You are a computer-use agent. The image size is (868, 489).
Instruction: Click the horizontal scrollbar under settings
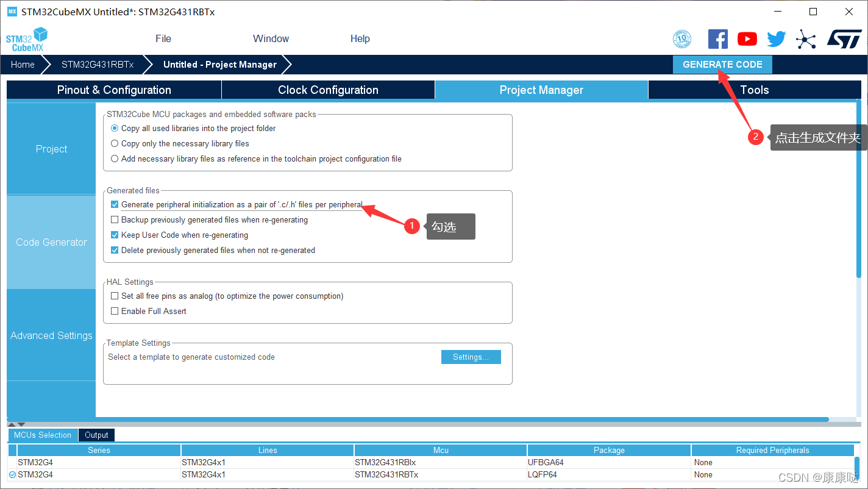point(418,419)
